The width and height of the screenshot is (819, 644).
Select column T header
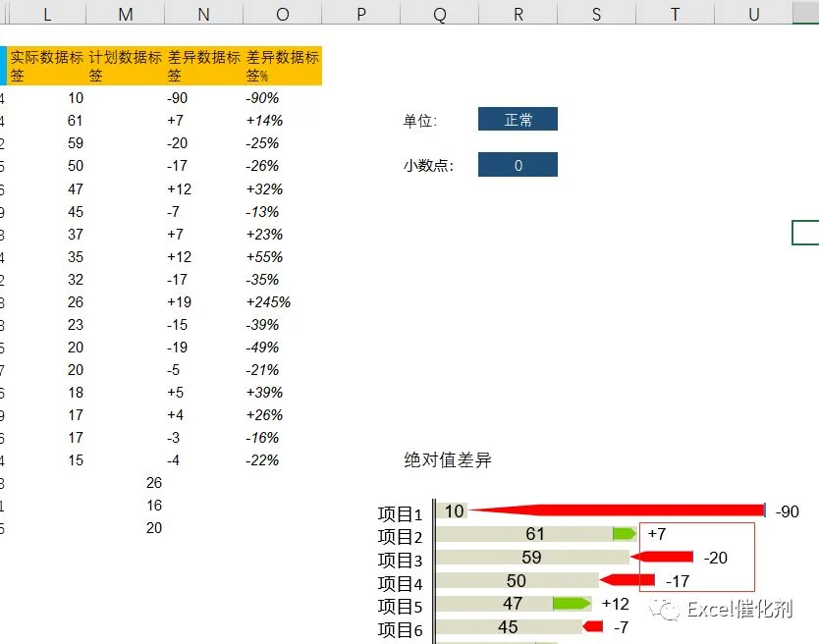click(675, 14)
